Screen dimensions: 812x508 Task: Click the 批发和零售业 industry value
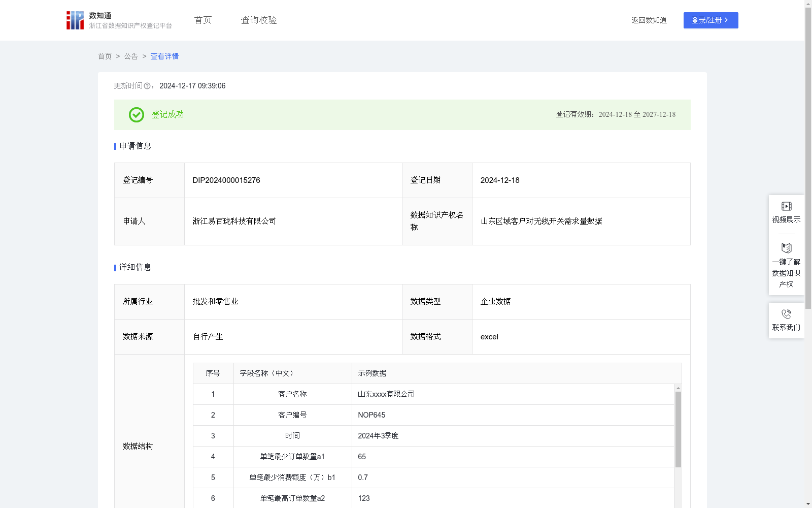click(x=215, y=302)
